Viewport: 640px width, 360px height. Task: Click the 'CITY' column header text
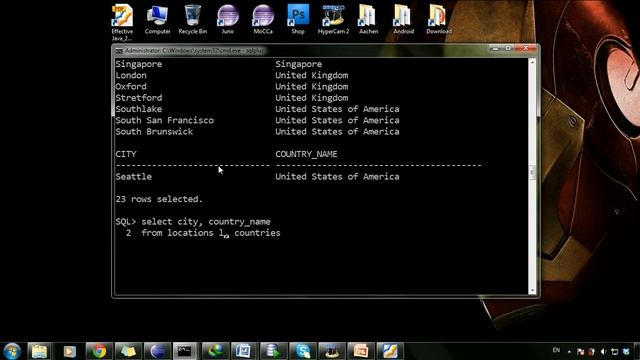126,154
